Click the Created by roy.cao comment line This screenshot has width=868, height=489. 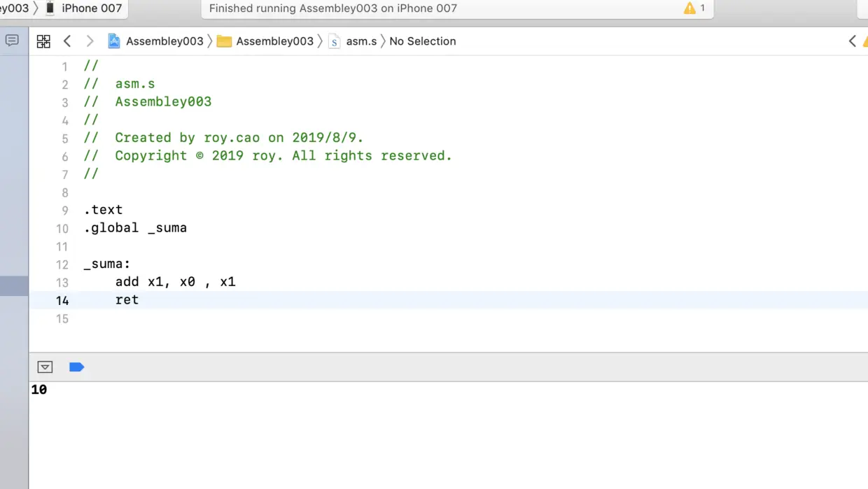click(224, 138)
